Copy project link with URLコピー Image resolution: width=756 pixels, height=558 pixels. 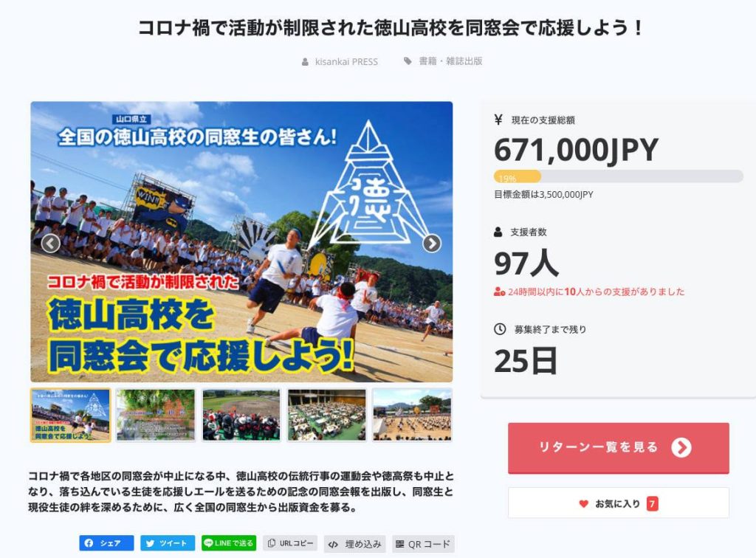(x=290, y=543)
